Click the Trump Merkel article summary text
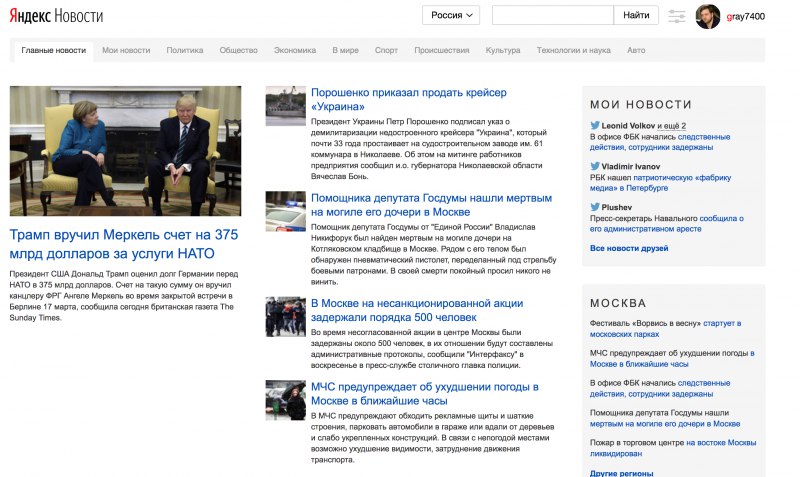 pyautogui.click(x=124, y=296)
